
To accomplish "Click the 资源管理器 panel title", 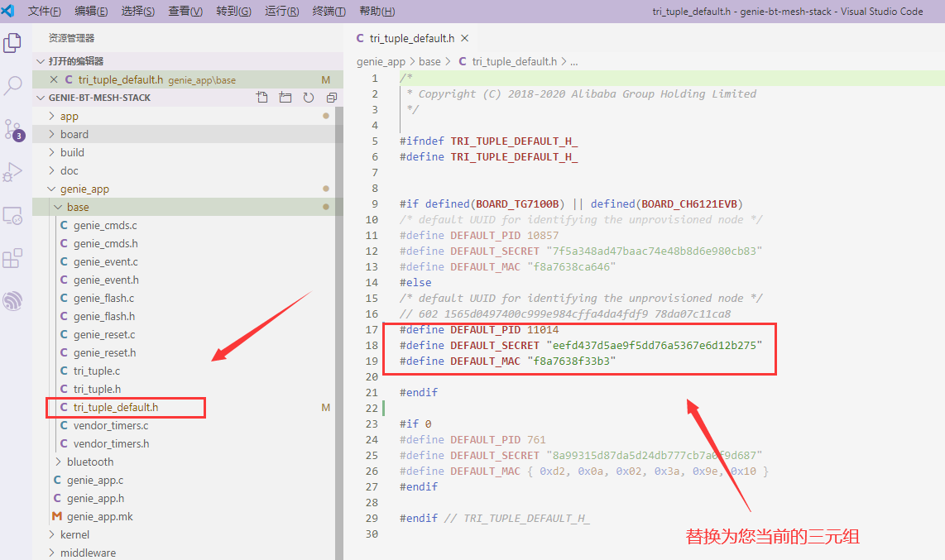I will point(72,38).
